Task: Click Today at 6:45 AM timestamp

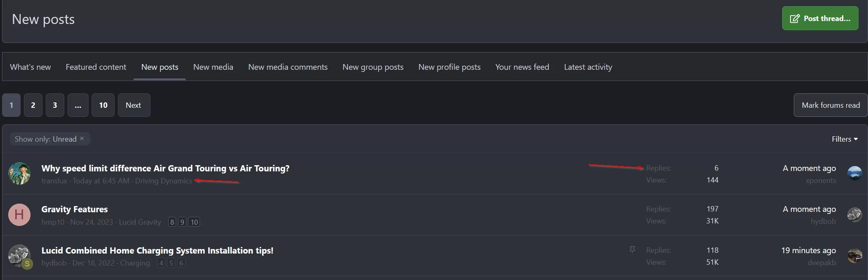Action: 101,181
